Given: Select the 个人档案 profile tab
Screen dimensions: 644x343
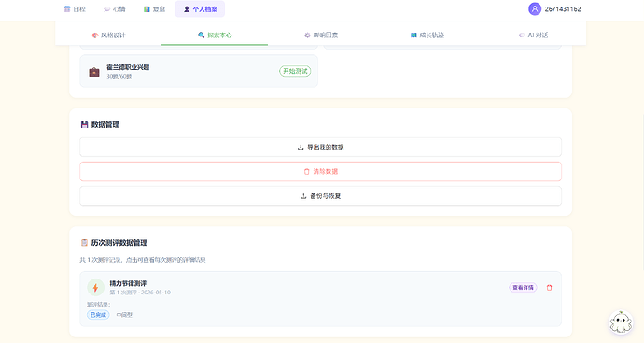Looking at the screenshot, I should (x=200, y=9).
